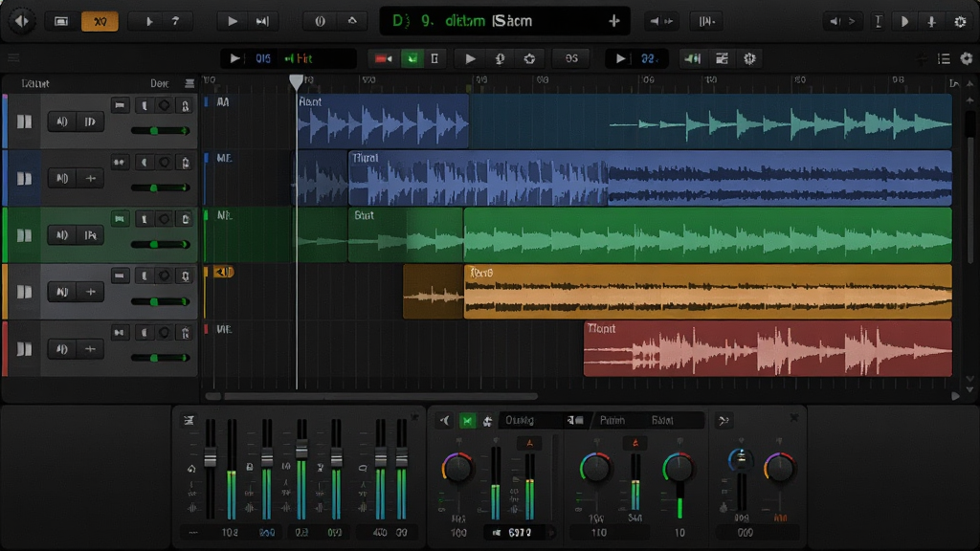
Task: Open the hamburger menu left of the transport bar
Action: pos(13,58)
